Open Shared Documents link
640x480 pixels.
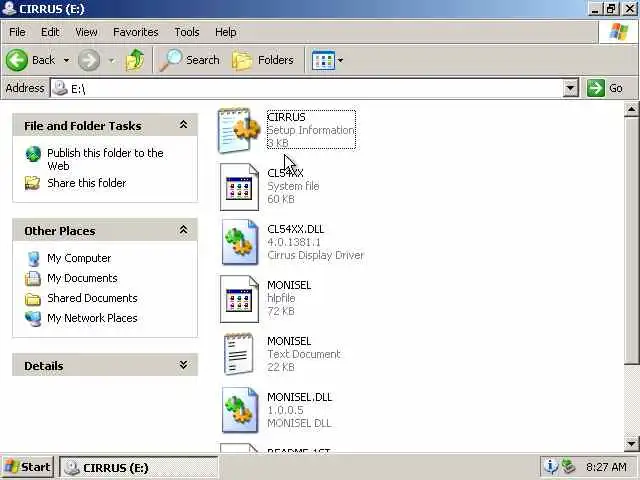92,298
